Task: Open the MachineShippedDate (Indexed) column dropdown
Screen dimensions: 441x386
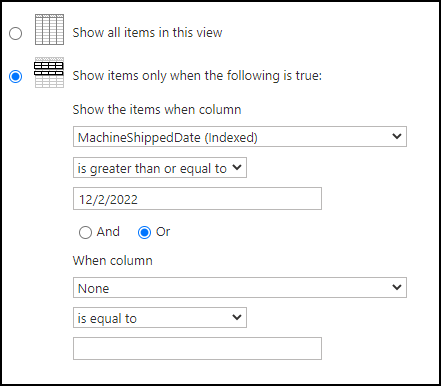Action: [x=240, y=136]
